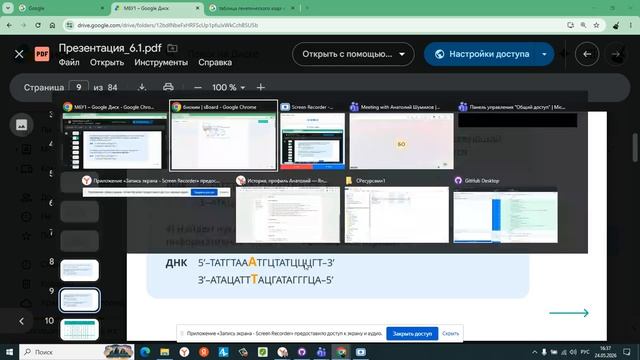Screen dimensions: 640x360
Task: Open the Windows Start menu
Action: pos(9,352)
